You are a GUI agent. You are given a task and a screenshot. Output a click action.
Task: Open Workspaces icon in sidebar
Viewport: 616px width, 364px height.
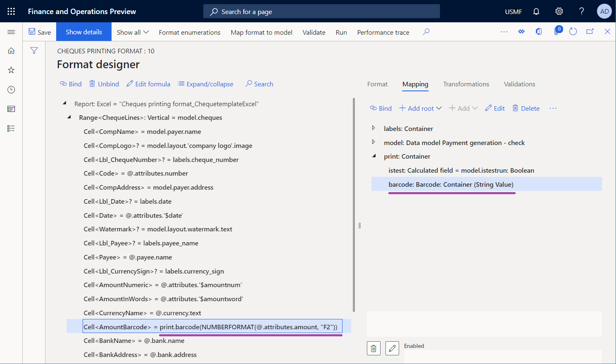11,109
